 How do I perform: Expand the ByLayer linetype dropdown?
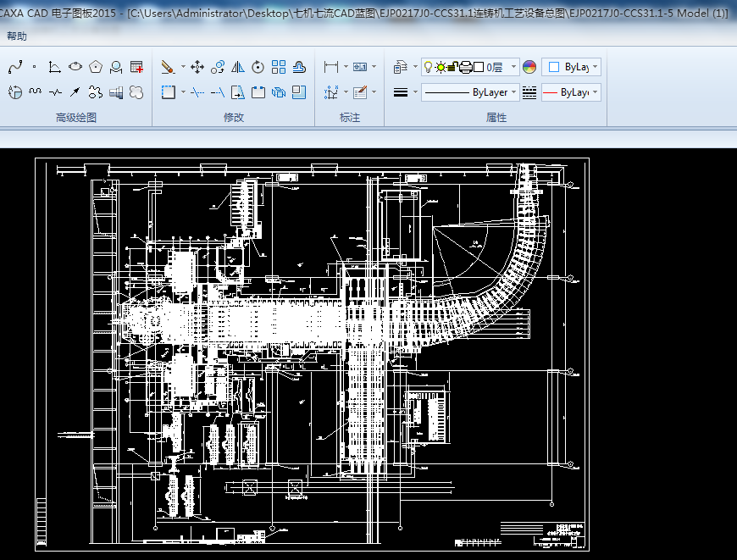[514, 92]
